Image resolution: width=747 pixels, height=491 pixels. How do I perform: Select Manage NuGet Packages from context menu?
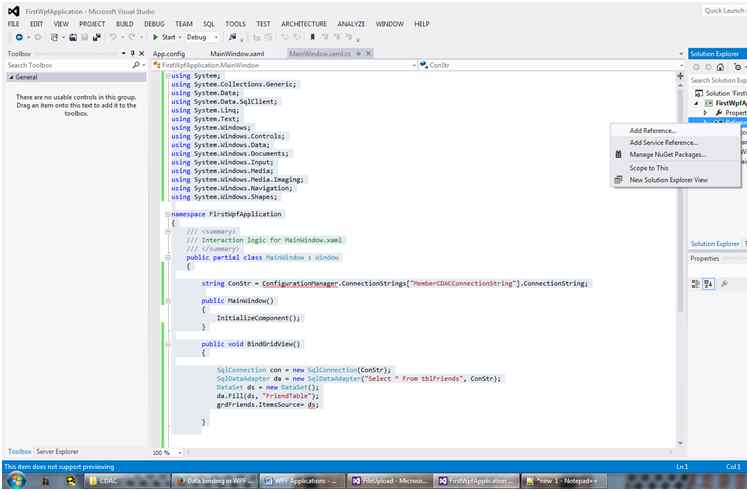click(x=667, y=155)
